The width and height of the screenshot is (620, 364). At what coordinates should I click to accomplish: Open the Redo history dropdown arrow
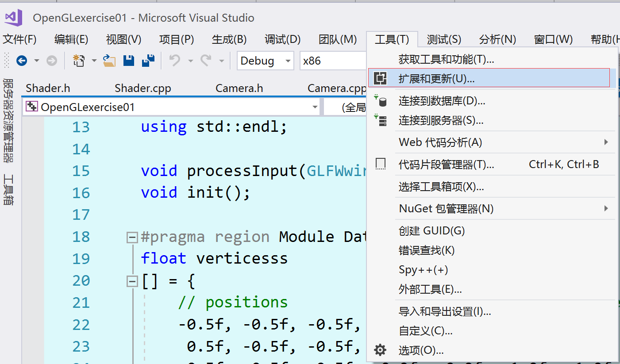click(222, 61)
